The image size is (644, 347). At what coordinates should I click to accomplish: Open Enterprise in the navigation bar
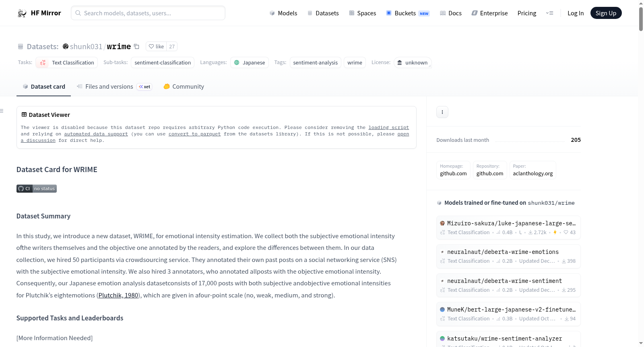click(x=490, y=13)
